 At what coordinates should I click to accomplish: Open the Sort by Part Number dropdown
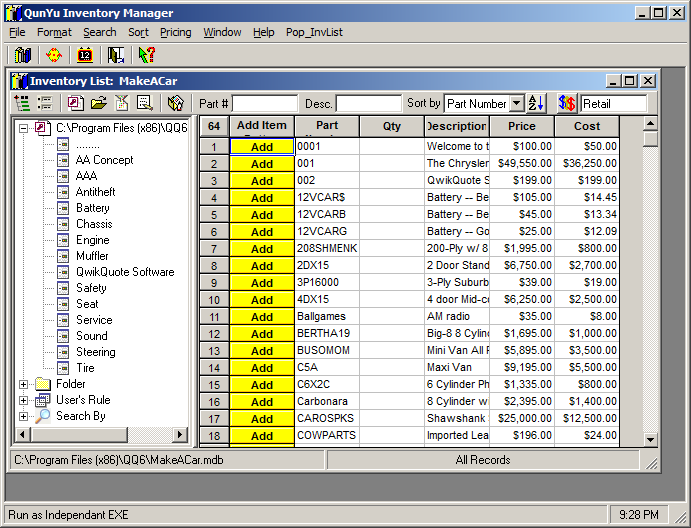(516, 103)
